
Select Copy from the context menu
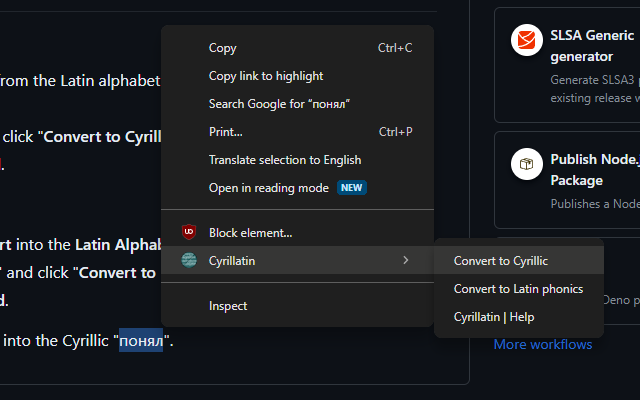[222, 48]
